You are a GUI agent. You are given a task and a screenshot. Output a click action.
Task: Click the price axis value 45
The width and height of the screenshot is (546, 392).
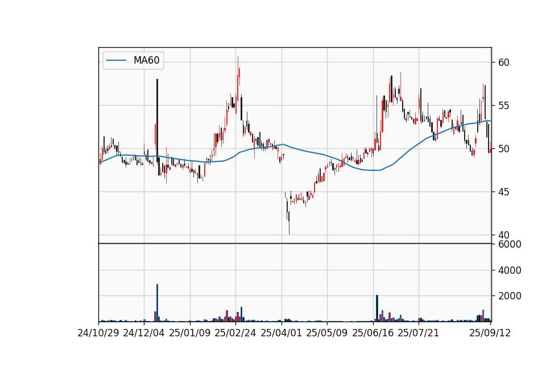coord(504,192)
